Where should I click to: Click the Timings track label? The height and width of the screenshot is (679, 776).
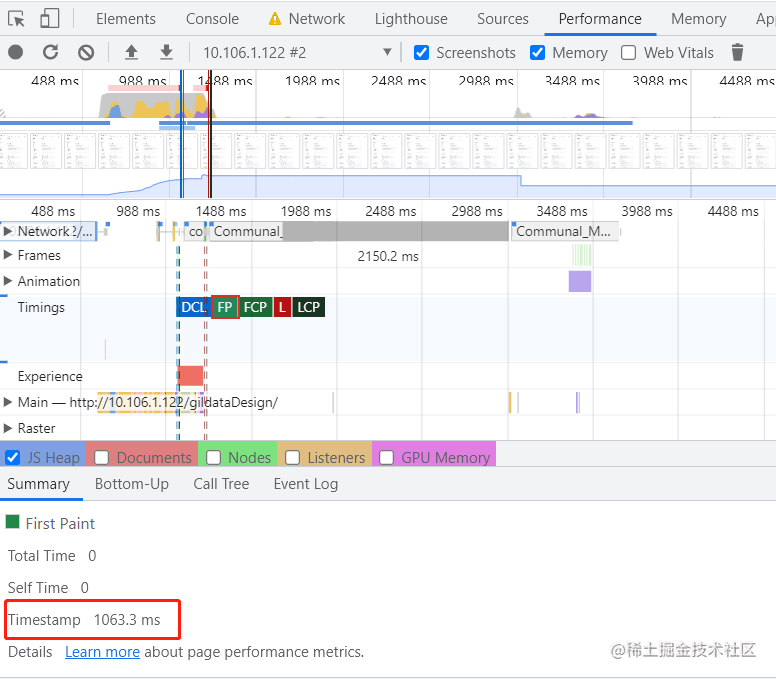click(x=41, y=307)
